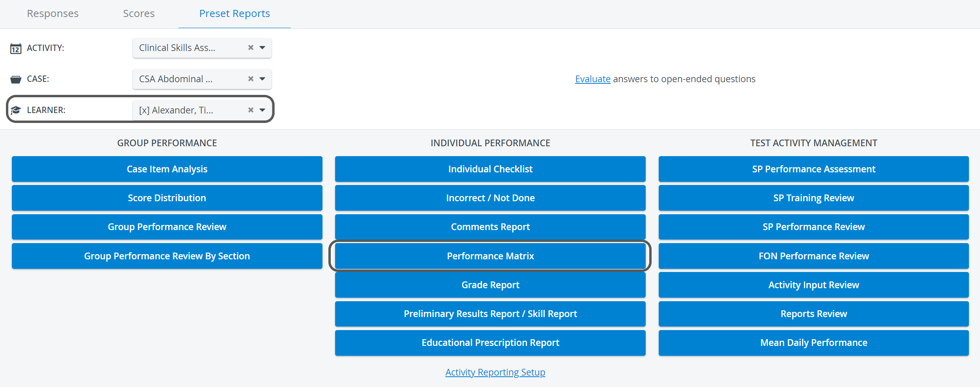
Task: Click the graduation cap icon beside LEARNER
Action: point(15,110)
